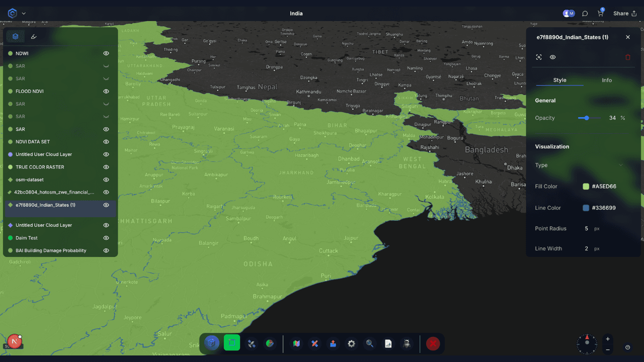644x362 pixels.
Task: Switch to the Info tab
Action: tap(607, 80)
